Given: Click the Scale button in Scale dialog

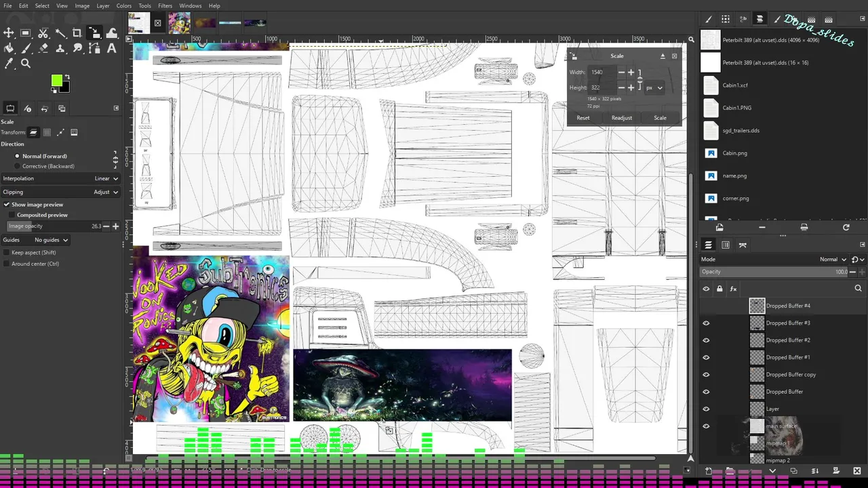Looking at the screenshot, I should 660,118.
